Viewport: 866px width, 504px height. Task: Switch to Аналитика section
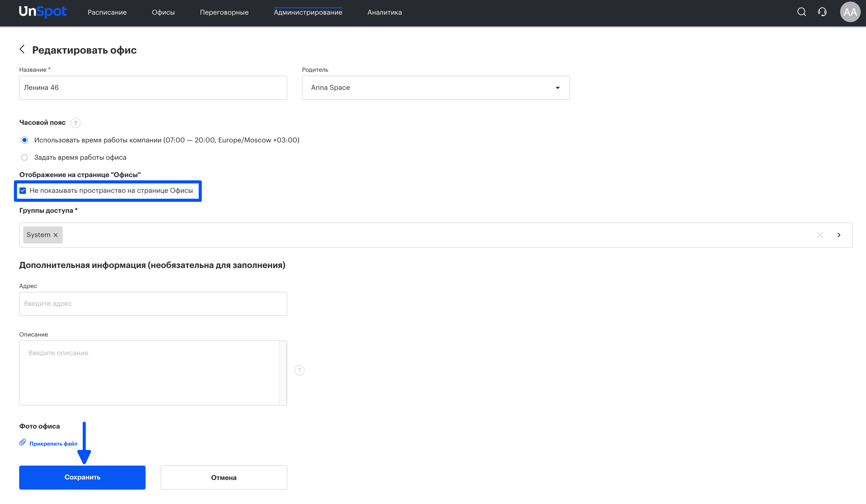385,12
